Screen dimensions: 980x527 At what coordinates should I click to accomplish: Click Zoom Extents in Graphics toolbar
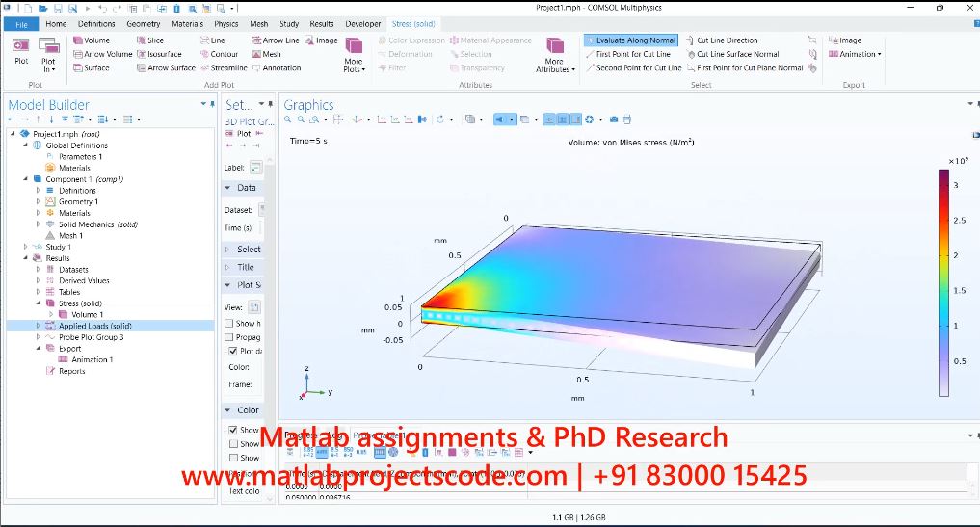338,119
